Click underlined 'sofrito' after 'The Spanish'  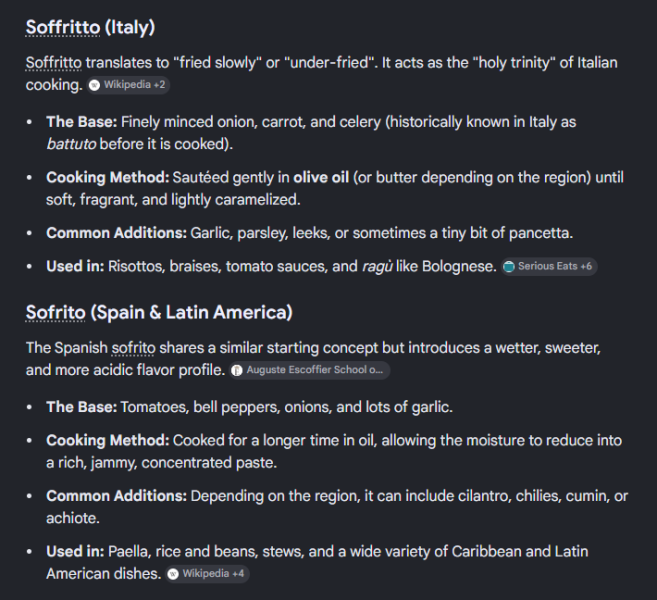[133, 348]
